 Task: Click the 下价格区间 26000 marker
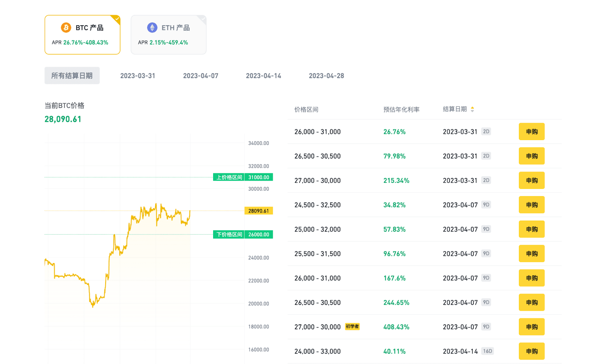coord(243,234)
